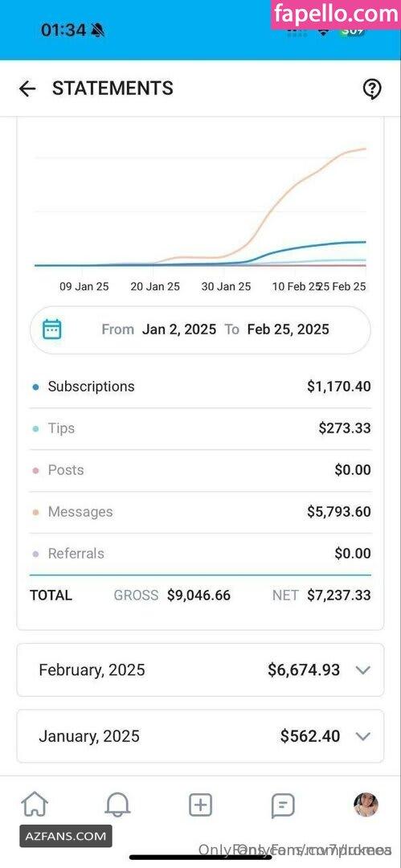This screenshot has height=868, width=401.
Task: Select the To date Feb 25, 2025
Action: (x=288, y=330)
